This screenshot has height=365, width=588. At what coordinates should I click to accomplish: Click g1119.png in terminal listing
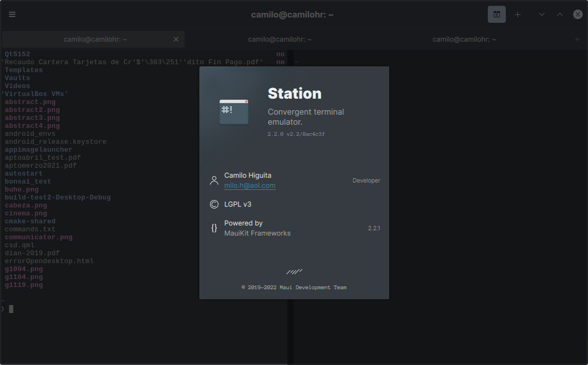[x=24, y=285]
